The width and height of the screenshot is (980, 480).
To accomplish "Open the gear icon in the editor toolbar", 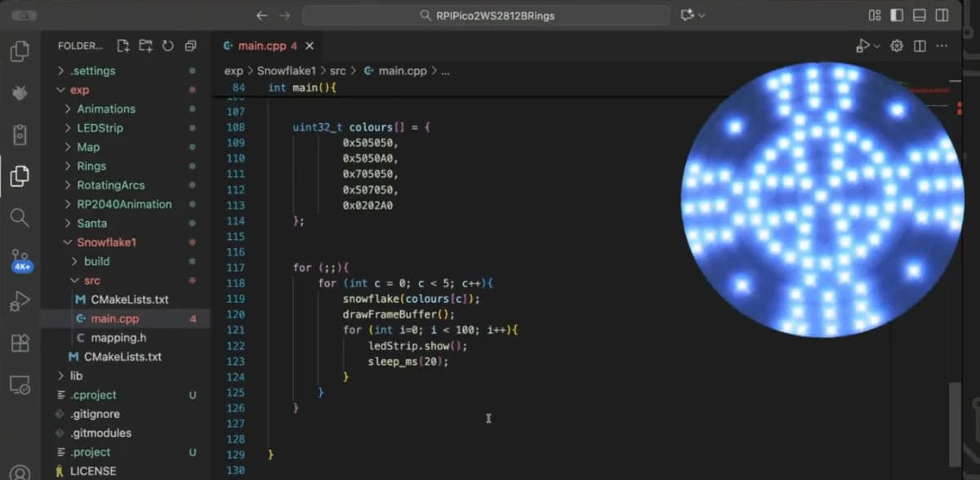I will (897, 46).
